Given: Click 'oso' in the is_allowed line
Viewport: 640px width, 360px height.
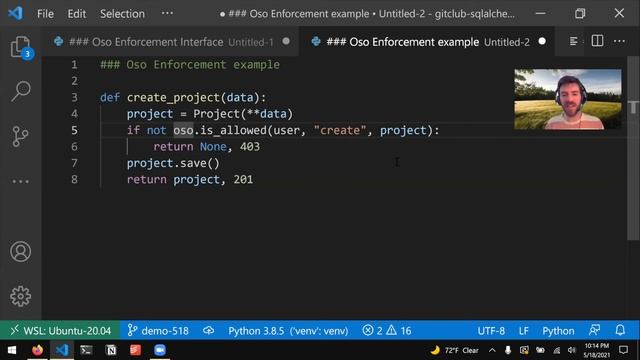Looking at the screenshot, I should (183, 130).
